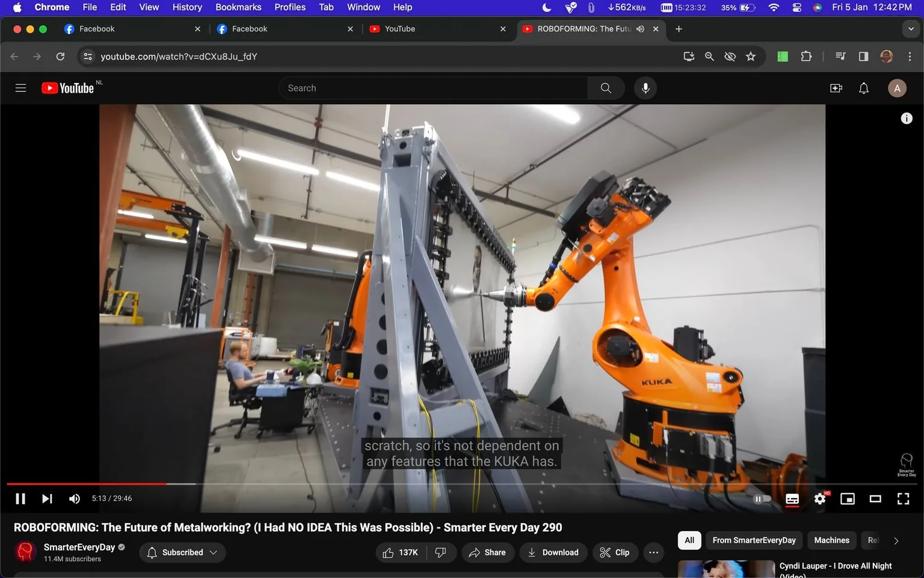The image size is (924, 578).
Task: Click the YouTube logo to go home
Action: pos(66,88)
